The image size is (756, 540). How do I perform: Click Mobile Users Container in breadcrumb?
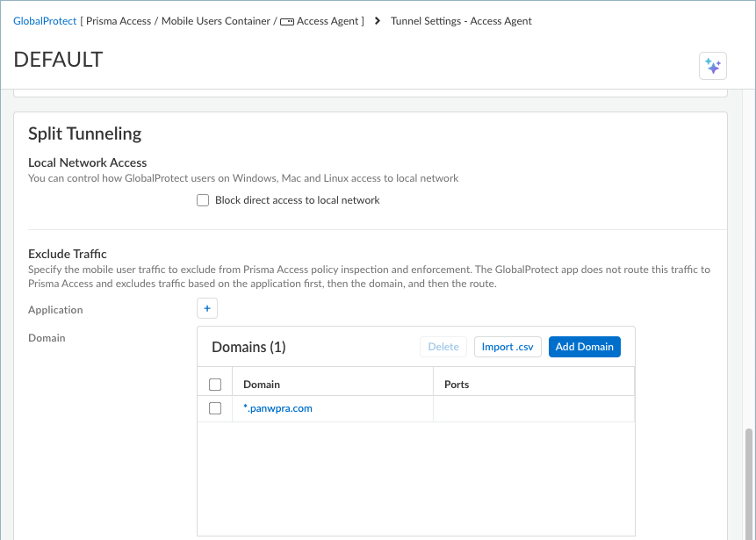(x=216, y=21)
